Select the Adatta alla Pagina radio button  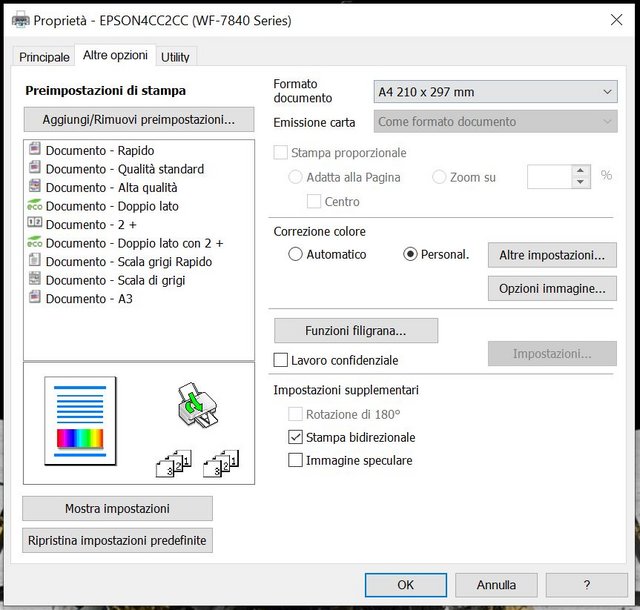[x=295, y=177]
